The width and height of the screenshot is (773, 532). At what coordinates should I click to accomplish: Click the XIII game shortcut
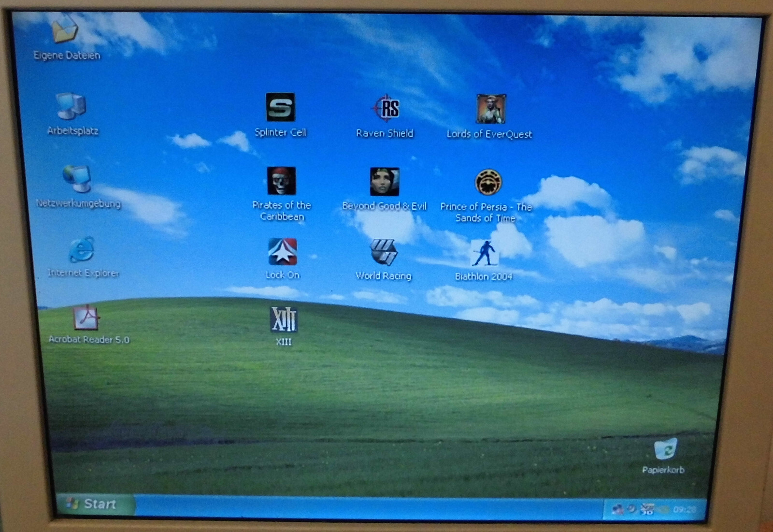[x=284, y=319]
